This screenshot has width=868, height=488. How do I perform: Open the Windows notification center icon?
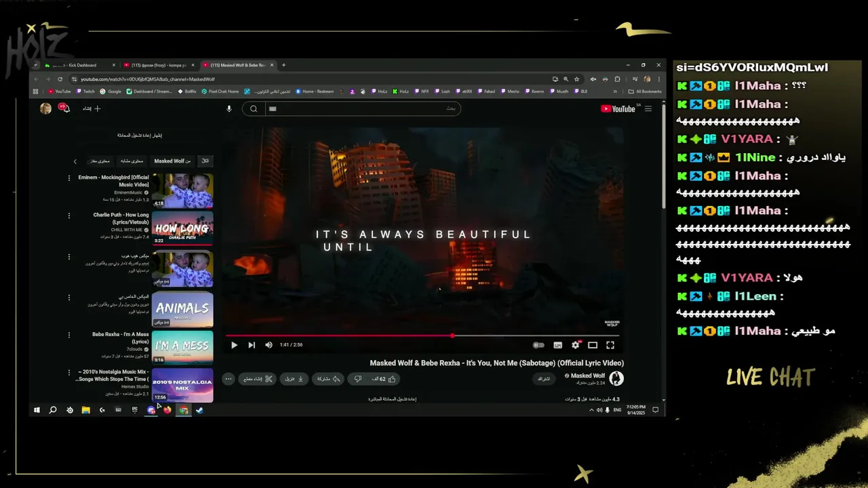coord(656,410)
